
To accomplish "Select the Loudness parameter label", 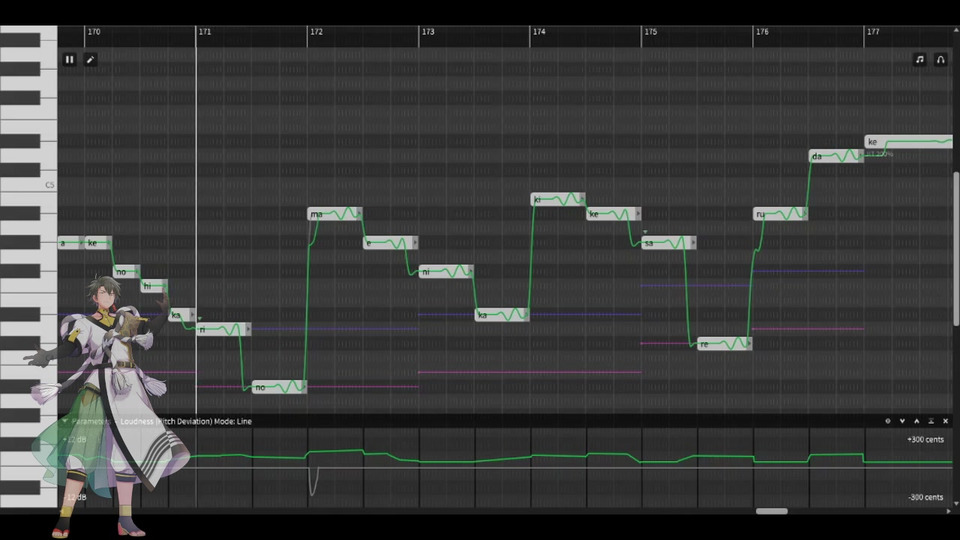I will (137, 421).
